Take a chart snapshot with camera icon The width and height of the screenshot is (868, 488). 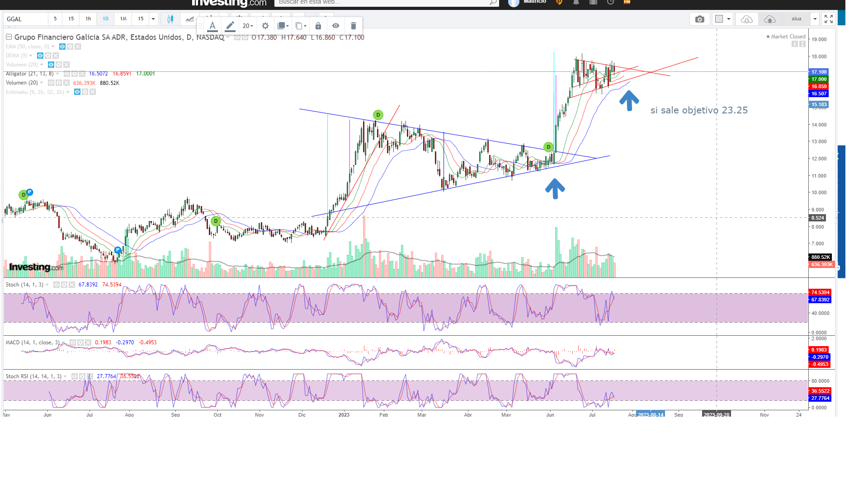tap(700, 19)
